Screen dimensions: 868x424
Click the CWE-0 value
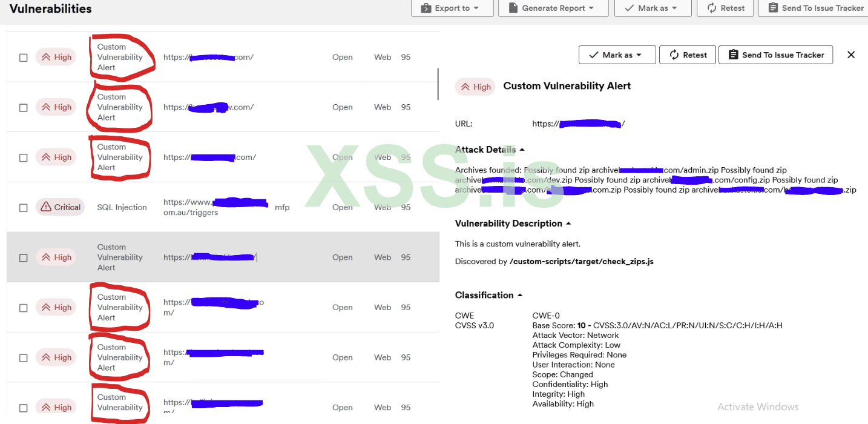(546, 316)
